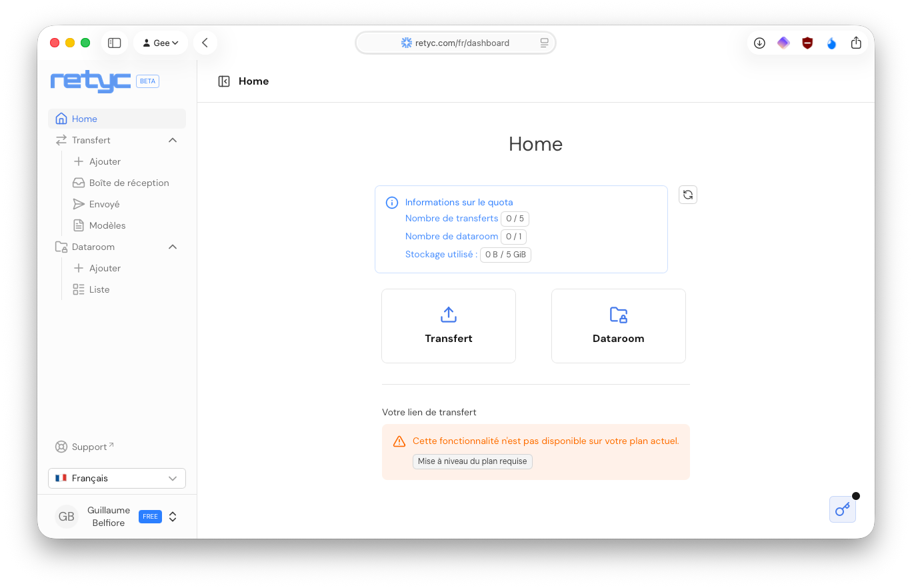Open the Envoyé transfers list
Viewport: 912px width, 588px height.
[x=97, y=204]
